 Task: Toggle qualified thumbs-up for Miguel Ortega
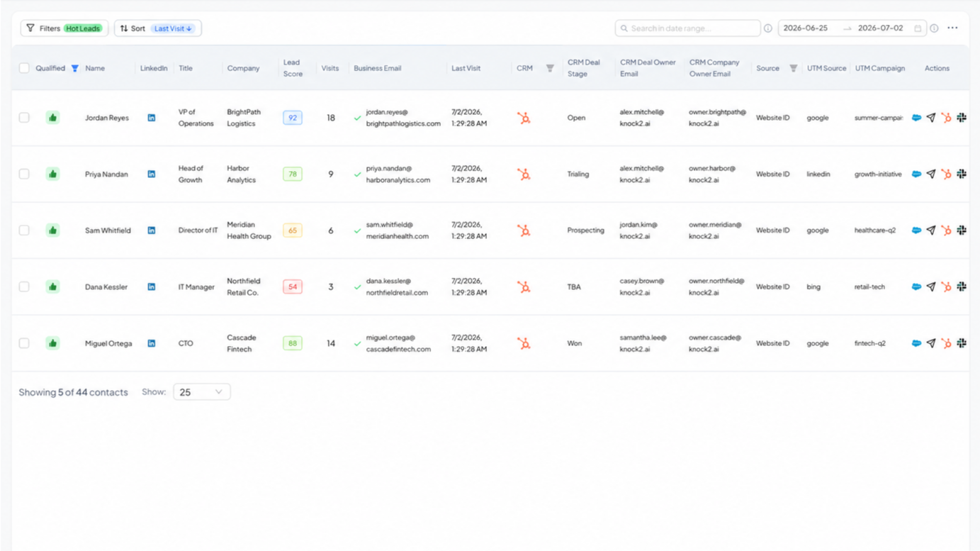pos(52,343)
